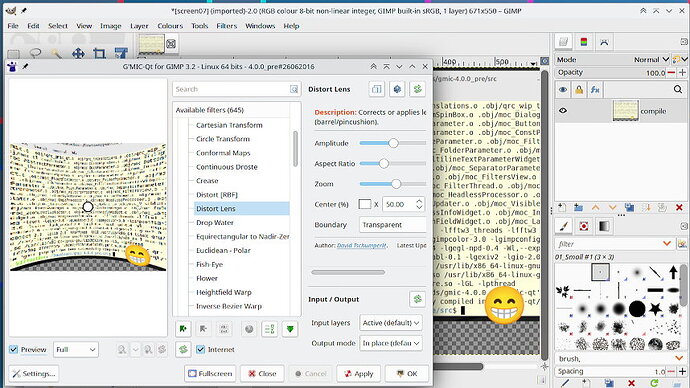Click the OK button
The width and height of the screenshot is (690, 388).
[x=407, y=373]
